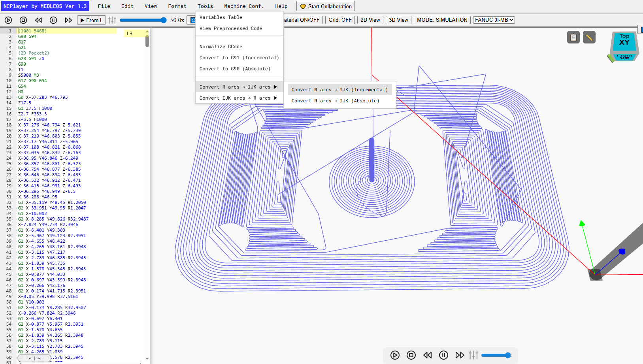643x364 pixels.
Task: Click the bottom overlay play icon
Action: coord(395,355)
